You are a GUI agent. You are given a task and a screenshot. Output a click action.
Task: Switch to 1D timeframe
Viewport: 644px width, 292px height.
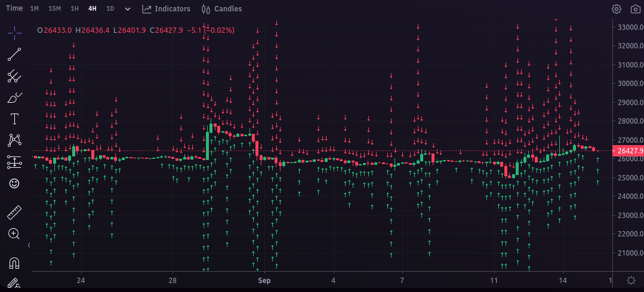tap(110, 8)
